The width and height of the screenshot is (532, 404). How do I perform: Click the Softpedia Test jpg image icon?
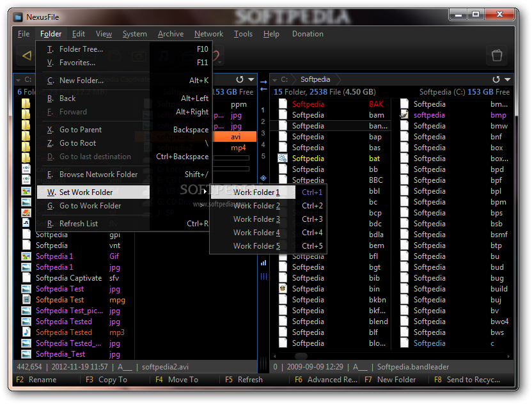pyautogui.click(x=26, y=289)
